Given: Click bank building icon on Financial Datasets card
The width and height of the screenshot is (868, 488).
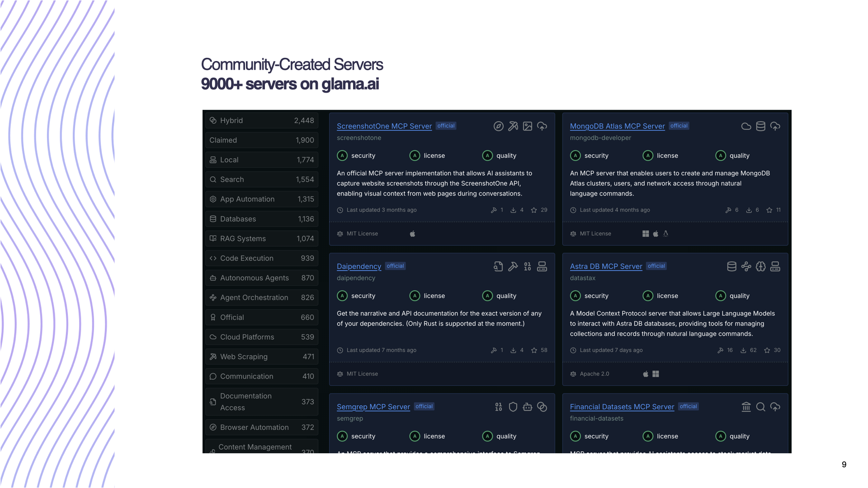Looking at the screenshot, I should point(746,407).
